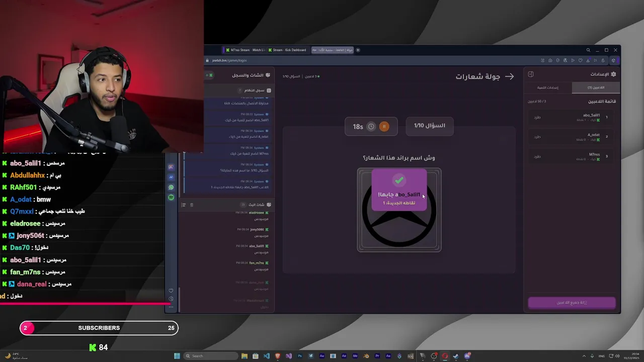Select abo_5alil1 in the players list
The height and width of the screenshot is (362, 644).
(x=572, y=117)
